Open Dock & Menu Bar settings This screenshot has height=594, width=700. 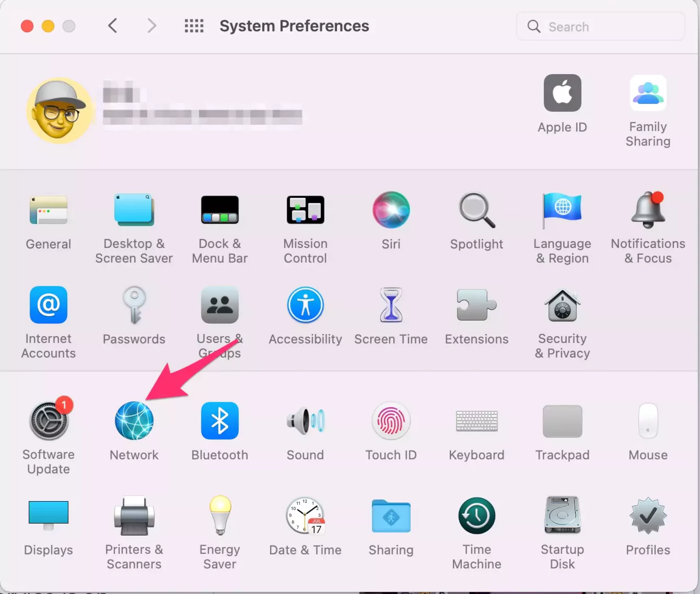point(220,210)
